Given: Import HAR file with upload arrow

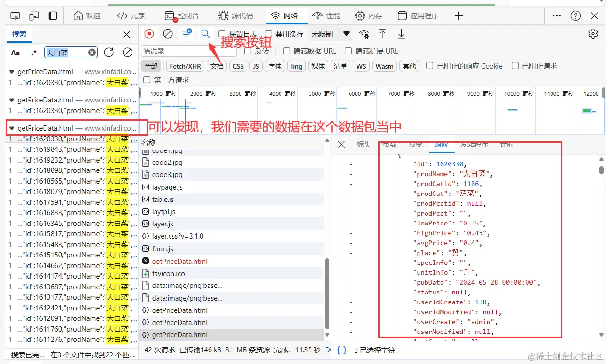Looking at the screenshot, I should coord(382,34).
